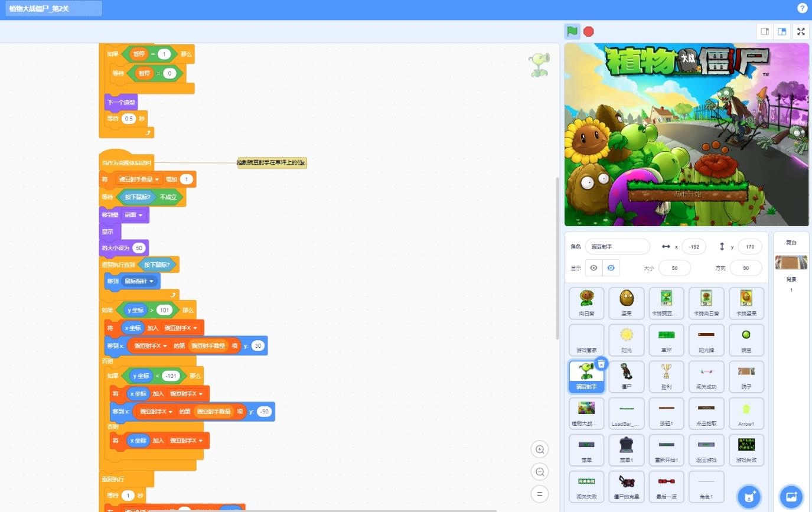
Task: Edit the sprite 方向 direction field
Action: pos(746,268)
